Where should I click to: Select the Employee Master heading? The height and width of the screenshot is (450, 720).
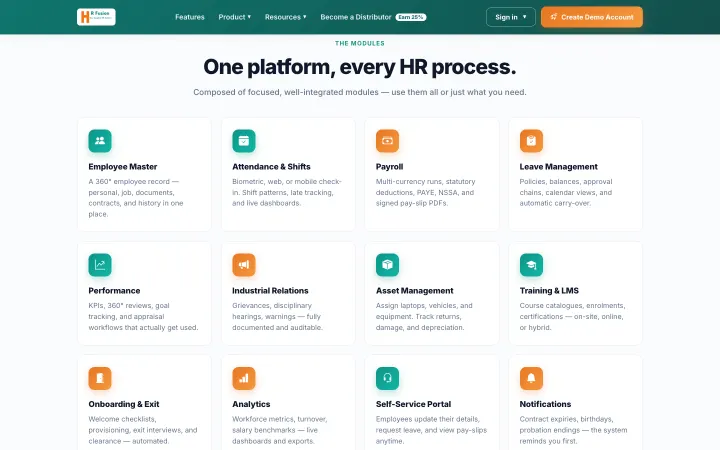point(123,167)
